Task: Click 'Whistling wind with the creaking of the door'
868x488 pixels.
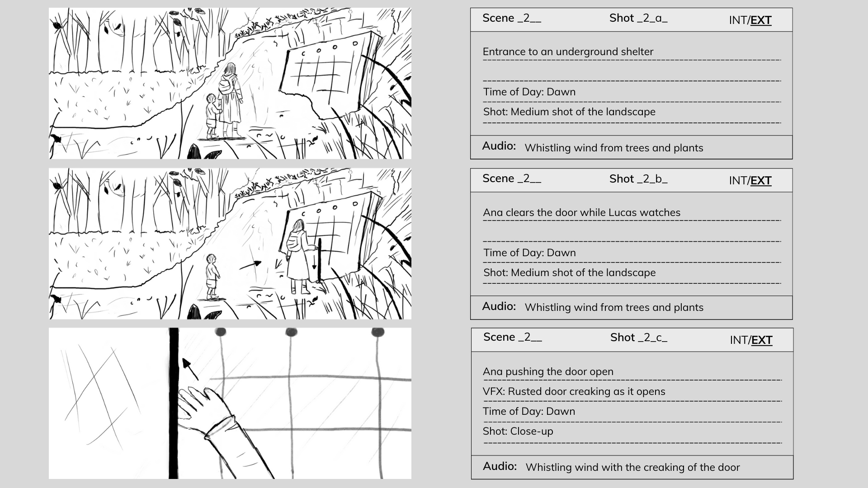Action: [632, 467]
